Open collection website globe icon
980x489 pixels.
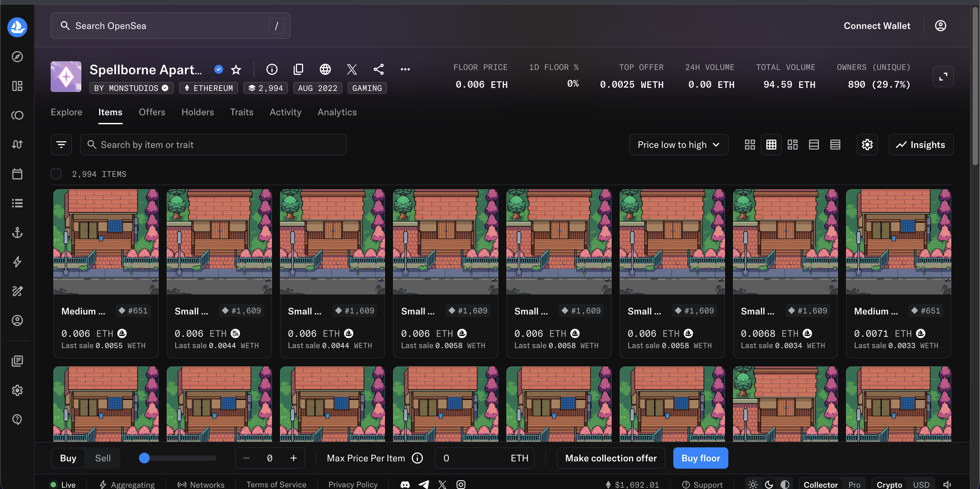[325, 69]
